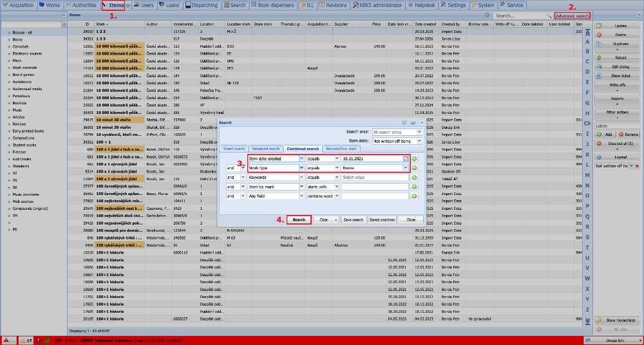The width and height of the screenshot is (644, 345).
Task: Open operator dropdown showing contains word
Action: (337, 196)
